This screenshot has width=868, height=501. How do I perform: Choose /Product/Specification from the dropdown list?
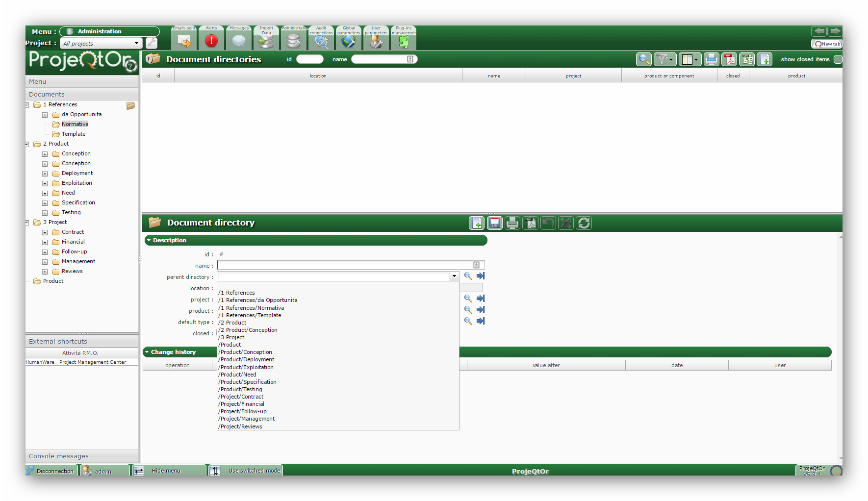[x=249, y=382]
